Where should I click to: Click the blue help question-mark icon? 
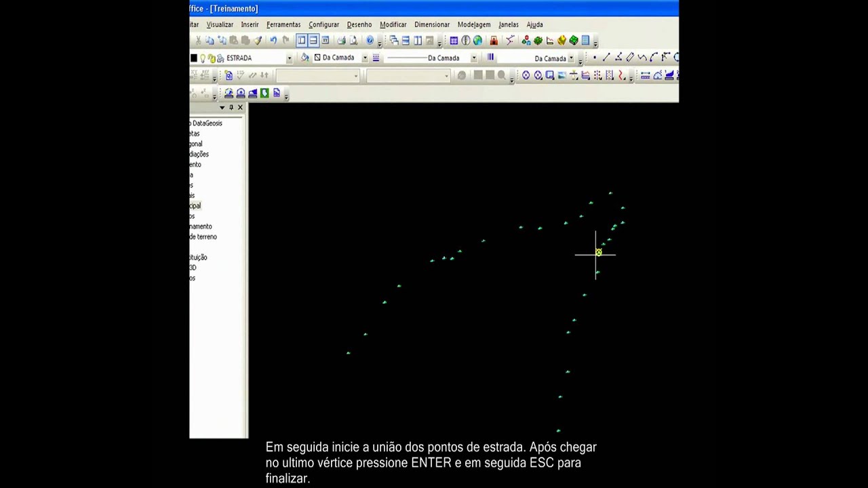[370, 40]
